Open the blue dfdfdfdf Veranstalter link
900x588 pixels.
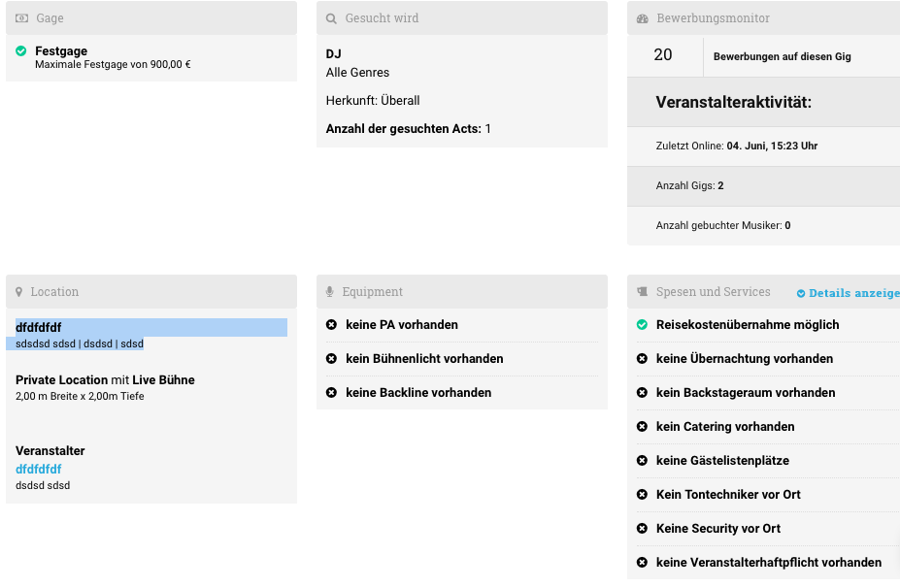click(39, 470)
